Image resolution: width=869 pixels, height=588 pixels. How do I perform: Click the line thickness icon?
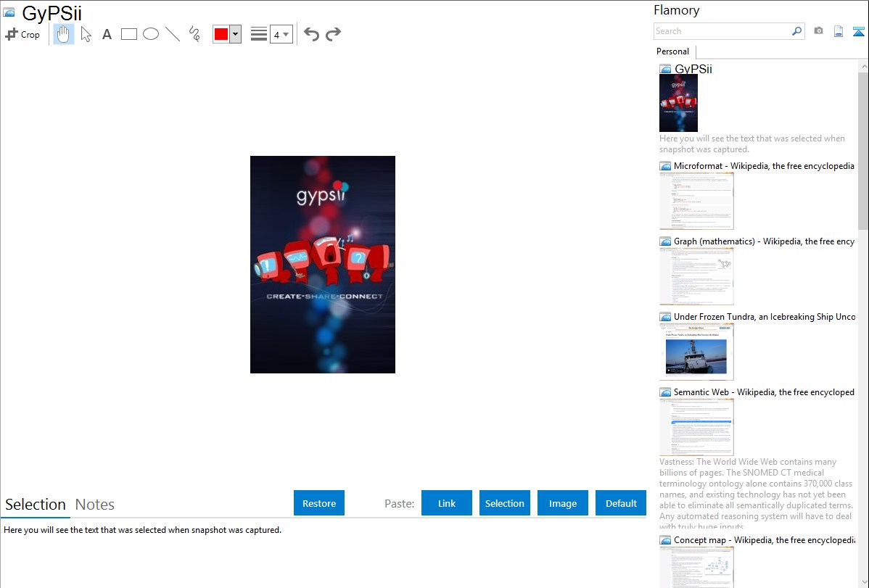tap(259, 34)
